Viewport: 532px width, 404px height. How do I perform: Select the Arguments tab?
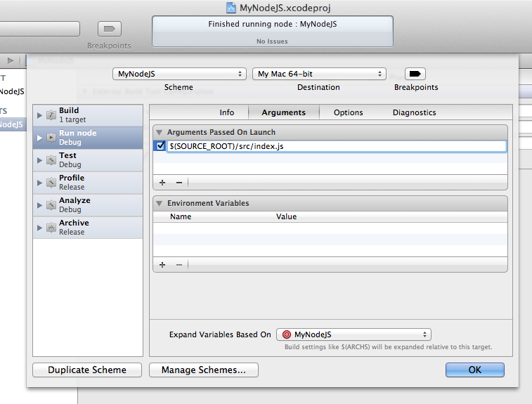pos(284,112)
